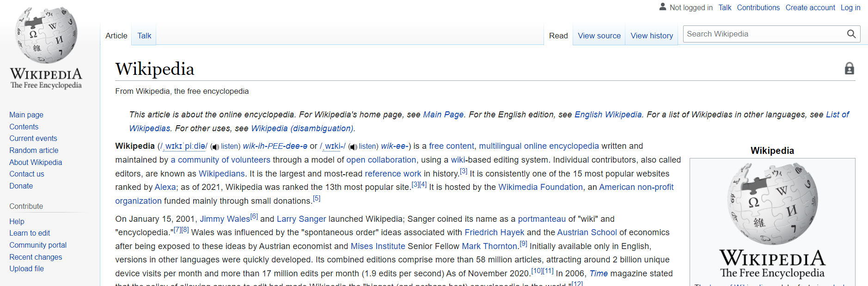Go to Main page in sidebar

point(26,115)
